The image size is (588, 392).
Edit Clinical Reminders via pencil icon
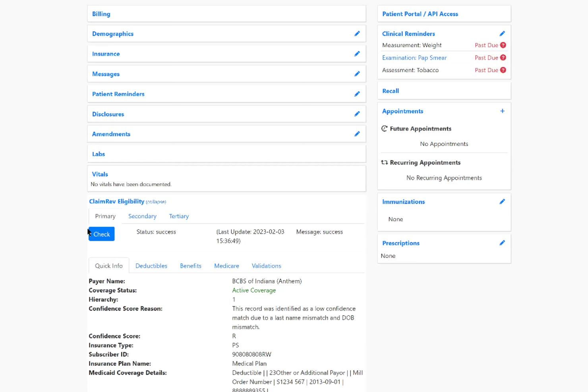(x=502, y=34)
